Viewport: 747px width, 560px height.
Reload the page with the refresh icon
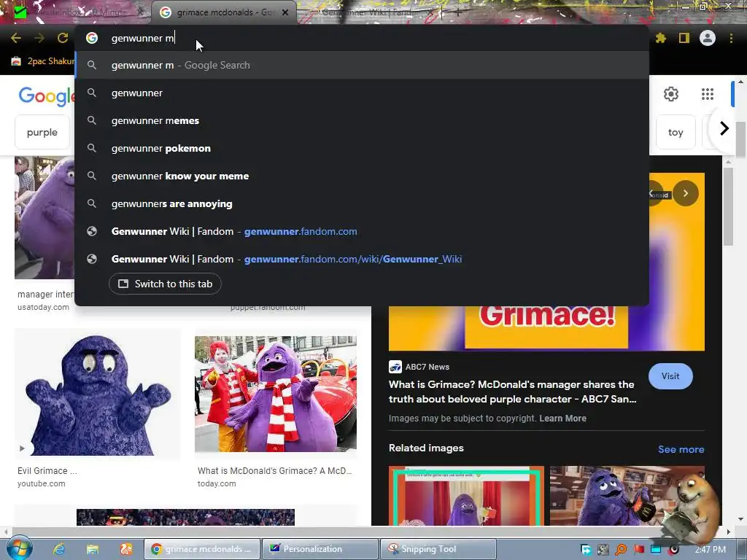click(63, 38)
